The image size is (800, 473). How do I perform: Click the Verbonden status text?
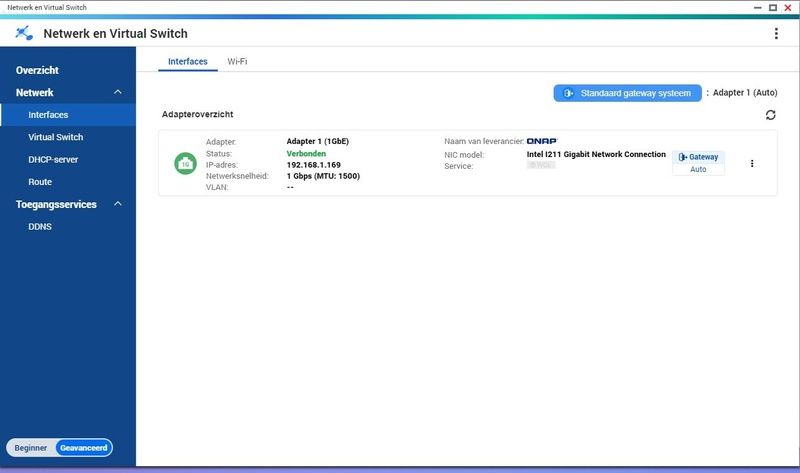306,154
